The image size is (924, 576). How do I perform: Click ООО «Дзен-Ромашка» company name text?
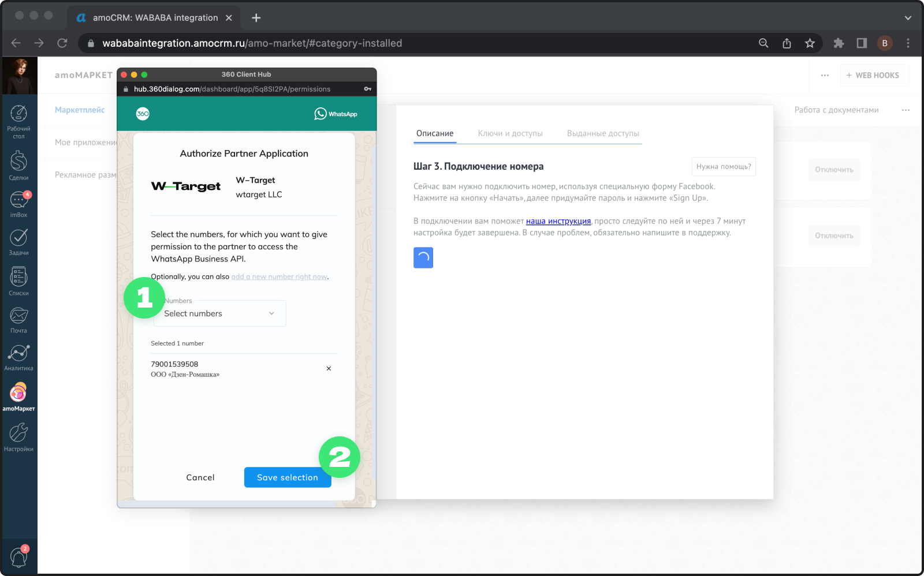[x=185, y=375]
